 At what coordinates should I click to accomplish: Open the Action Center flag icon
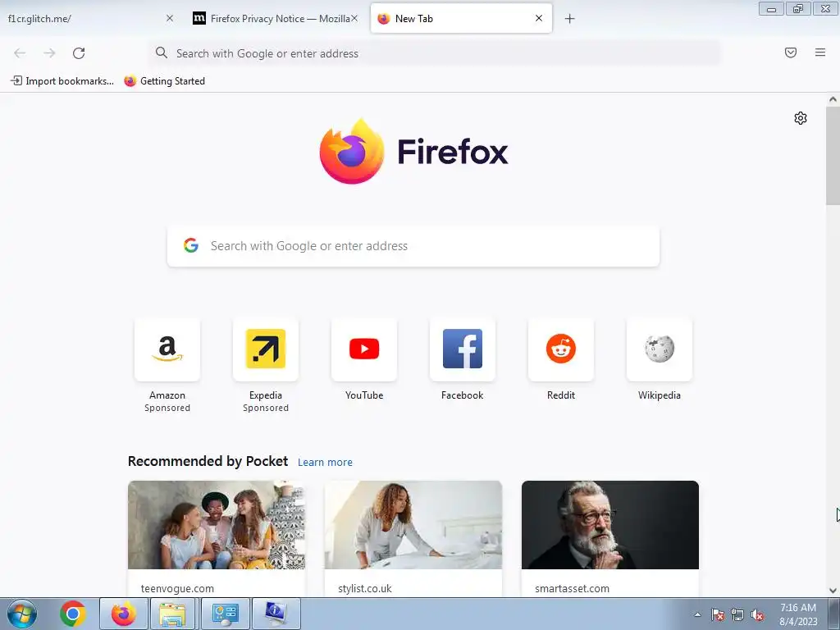pyautogui.click(x=718, y=614)
